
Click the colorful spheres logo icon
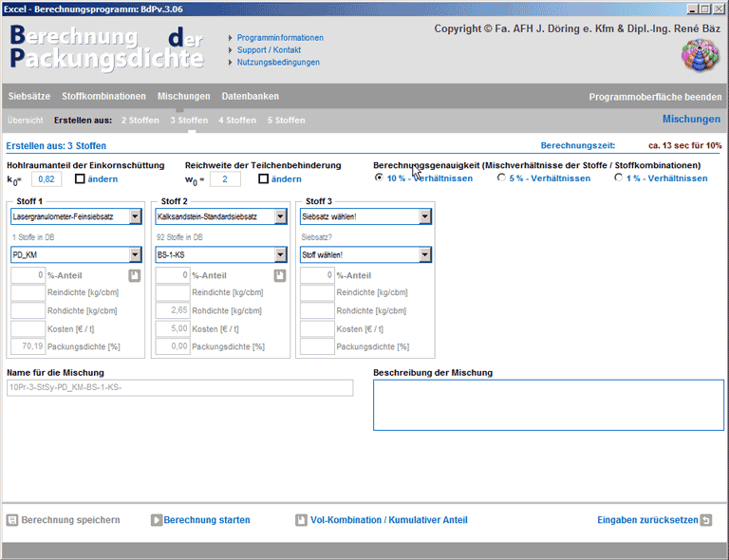701,55
